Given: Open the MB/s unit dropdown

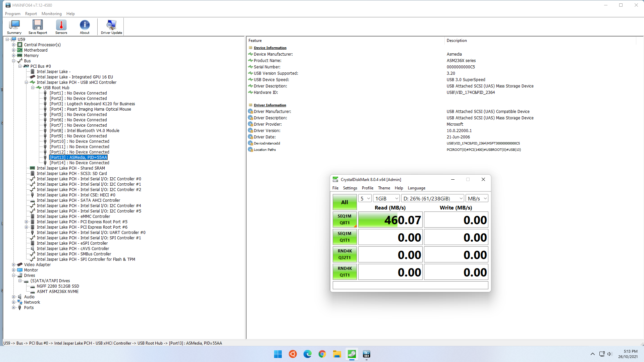Looking at the screenshot, I should pyautogui.click(x=477, y=198).
